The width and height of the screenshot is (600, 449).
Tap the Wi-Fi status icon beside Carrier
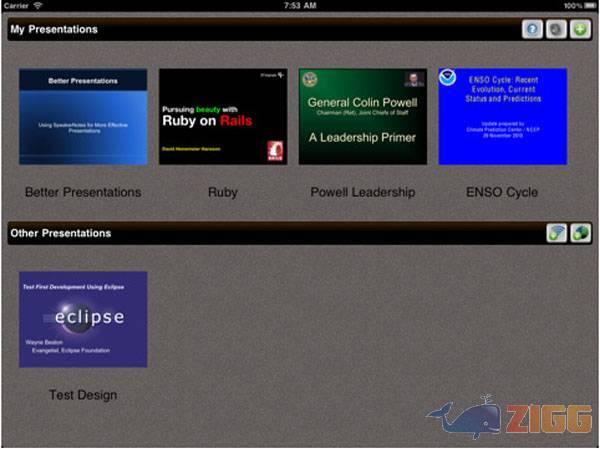pos(38,5)
